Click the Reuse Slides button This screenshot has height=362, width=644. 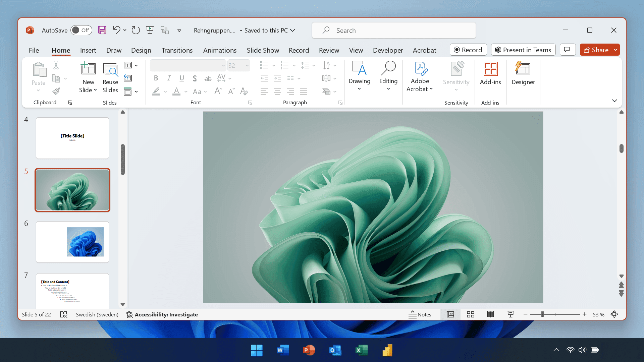(110, 78)
